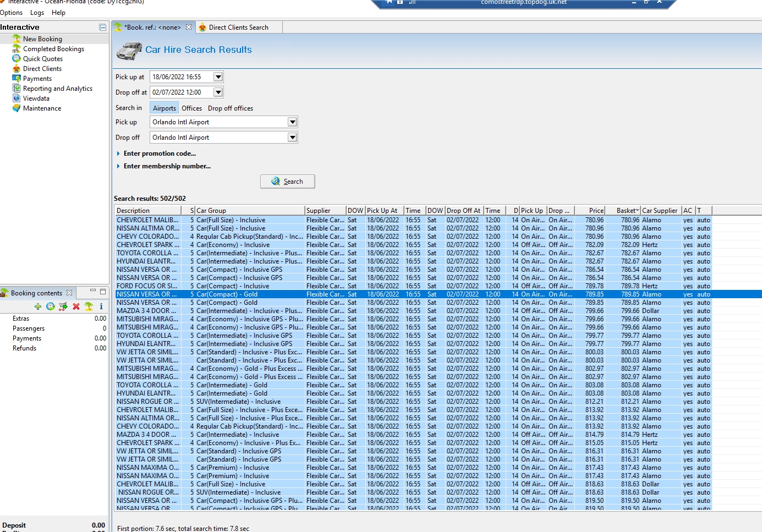
Task: Open the Pick up at date dropdown
Action: [218, 77]
